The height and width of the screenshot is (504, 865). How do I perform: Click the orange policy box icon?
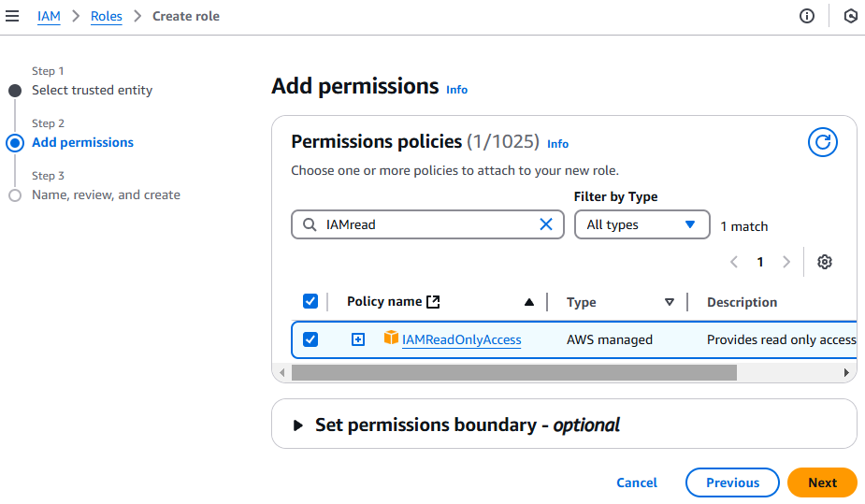click(x=391, y=338)
